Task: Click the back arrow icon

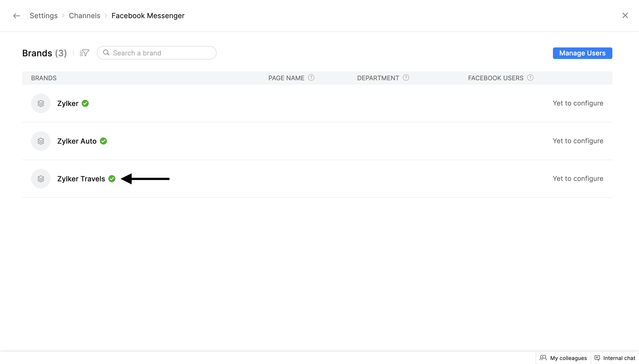Action: click(16, 16)
